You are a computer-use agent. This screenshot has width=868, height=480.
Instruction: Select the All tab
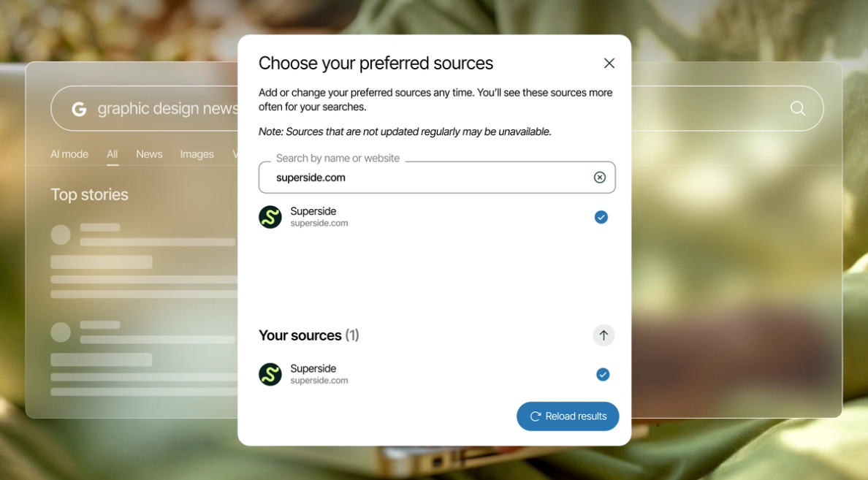point(113,154)
